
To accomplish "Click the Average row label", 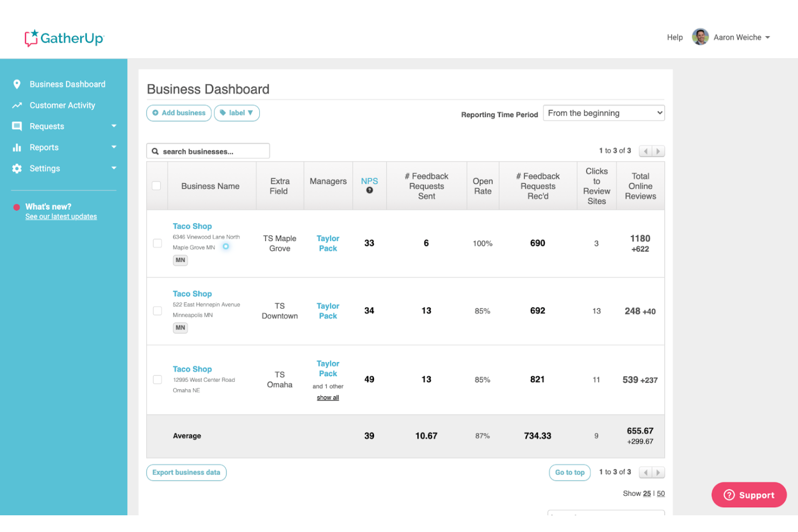I will pyautogui.click(x=187, y=436).
